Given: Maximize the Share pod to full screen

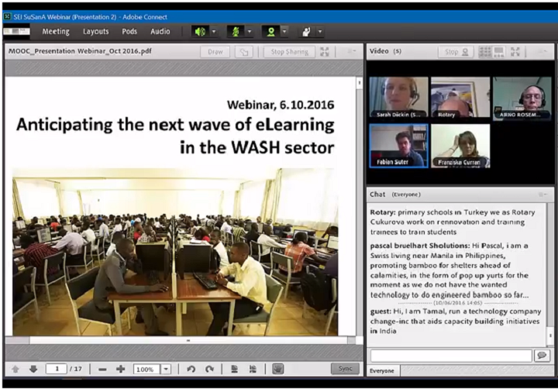Looking at the screenshot, I should (x=325, y=52).
